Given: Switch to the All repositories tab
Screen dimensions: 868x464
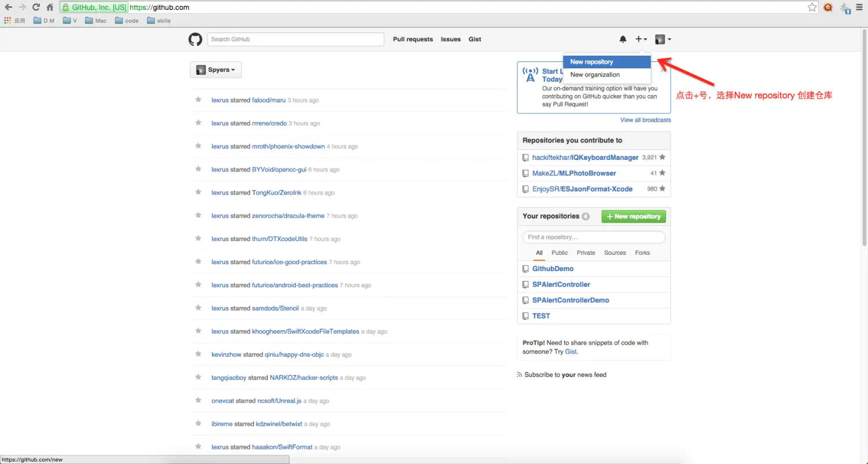Looking at the screenshot, I should click(539, 253).
